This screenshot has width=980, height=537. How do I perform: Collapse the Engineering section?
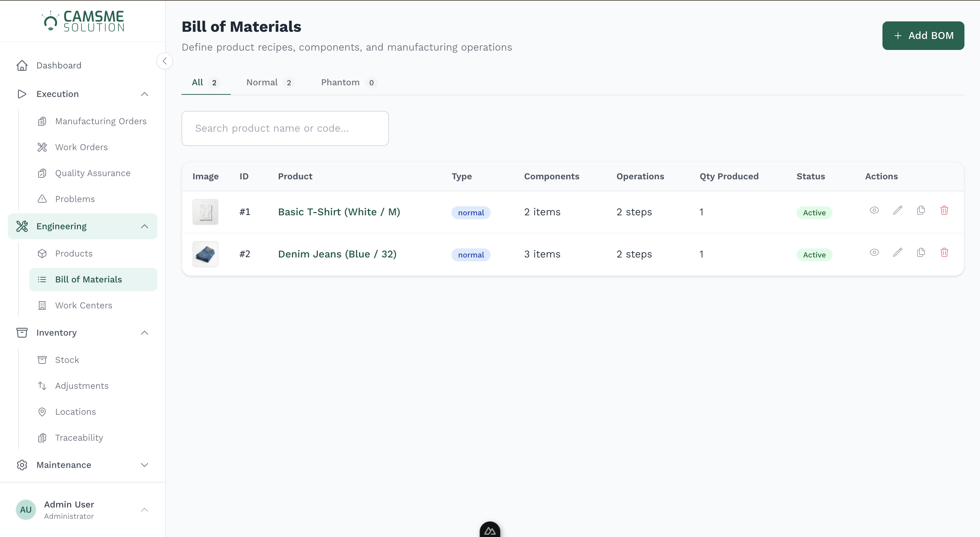point(144,226)
